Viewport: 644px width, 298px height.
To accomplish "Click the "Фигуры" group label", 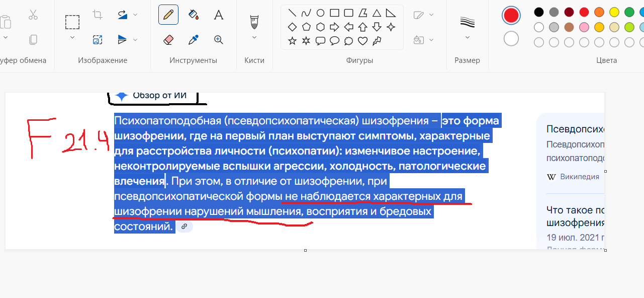I will 360,60.
